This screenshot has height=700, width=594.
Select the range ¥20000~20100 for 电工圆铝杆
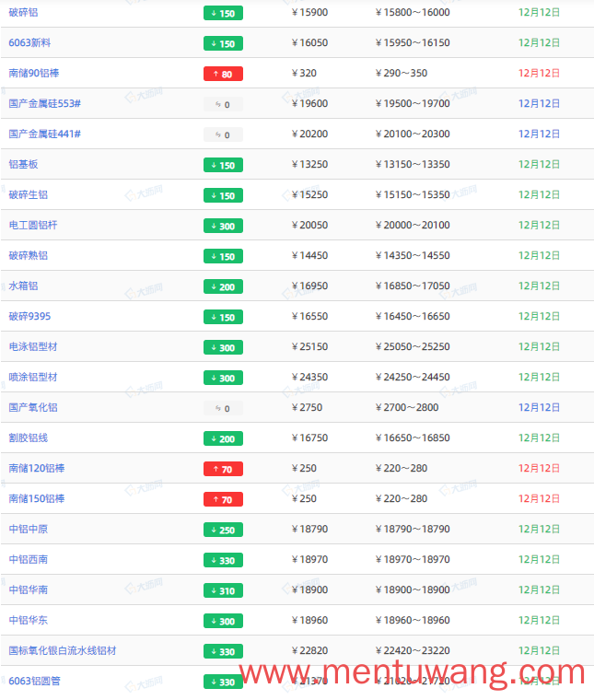413,225
